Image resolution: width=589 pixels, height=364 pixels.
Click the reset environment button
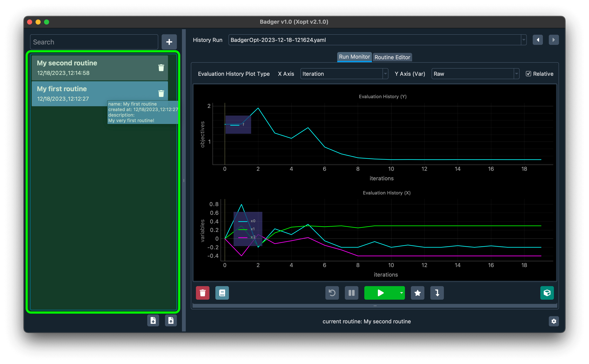click(x=332, y=293)
